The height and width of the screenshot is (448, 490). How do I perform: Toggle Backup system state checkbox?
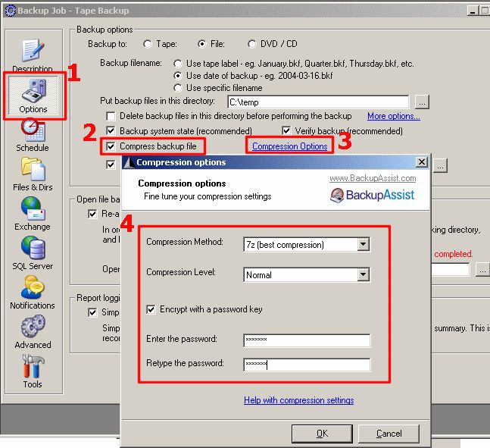pos(111,131)
